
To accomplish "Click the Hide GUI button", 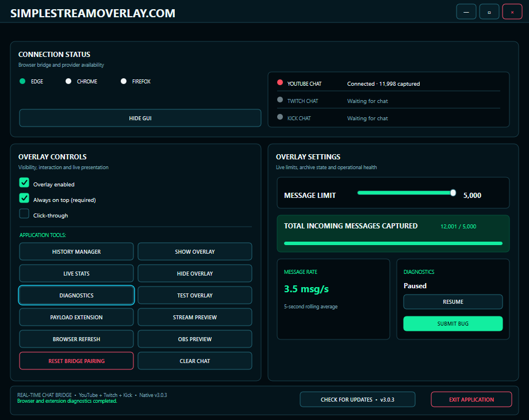I will click(140, 118).
